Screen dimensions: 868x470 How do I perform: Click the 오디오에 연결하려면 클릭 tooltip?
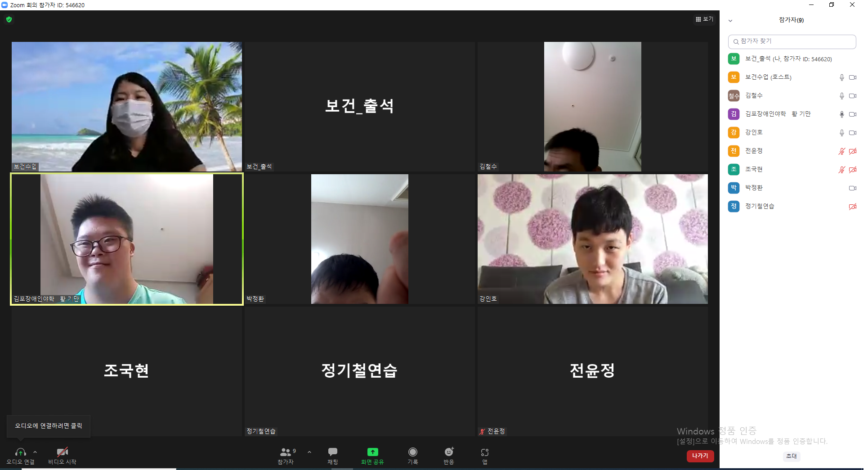(49, 426)
